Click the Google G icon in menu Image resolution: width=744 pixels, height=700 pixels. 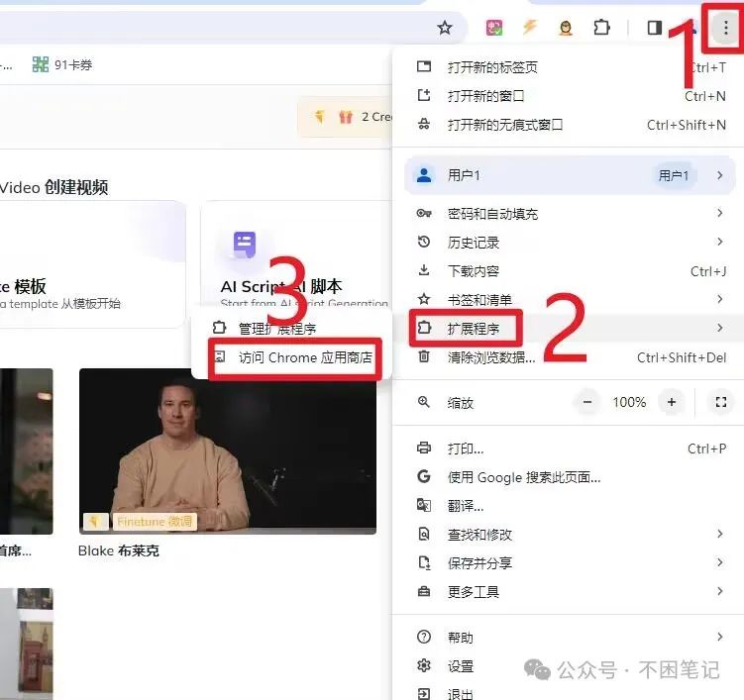coord(424,476)
